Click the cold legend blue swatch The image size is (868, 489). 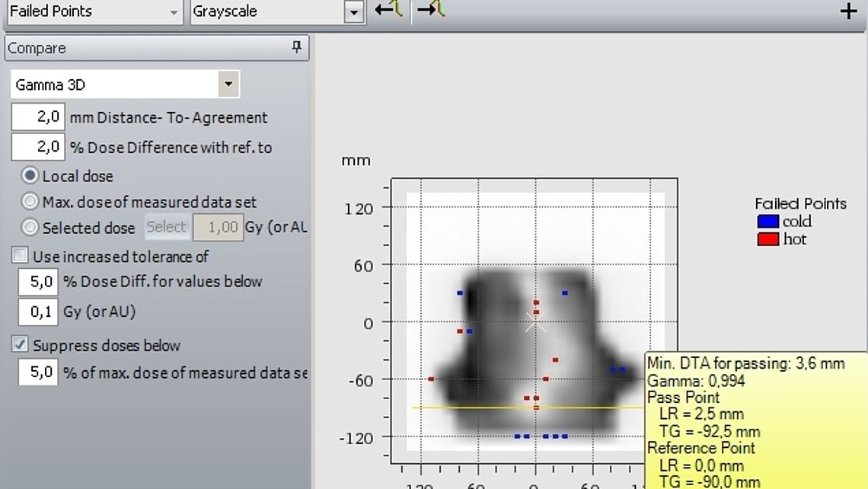[x=767, y=221]
